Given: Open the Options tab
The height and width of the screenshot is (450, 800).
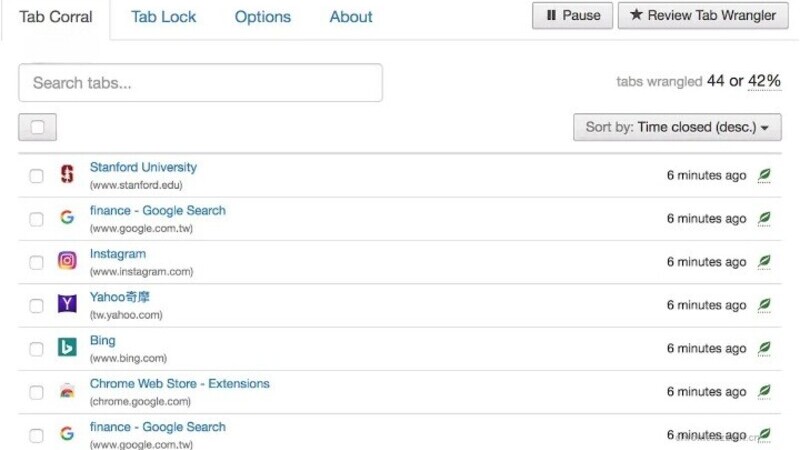Looking at the screenshot, I should click(x=263, y=17).
